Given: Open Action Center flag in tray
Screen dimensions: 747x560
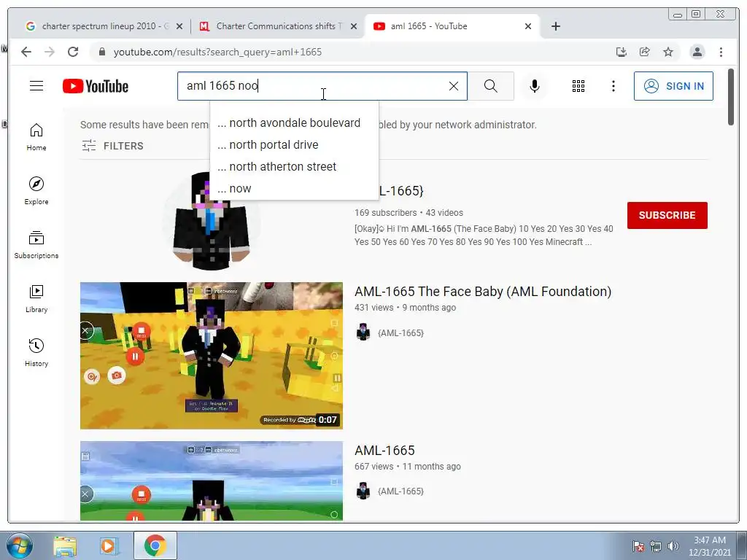Looking at the screenshot, I should coord(638,546).
